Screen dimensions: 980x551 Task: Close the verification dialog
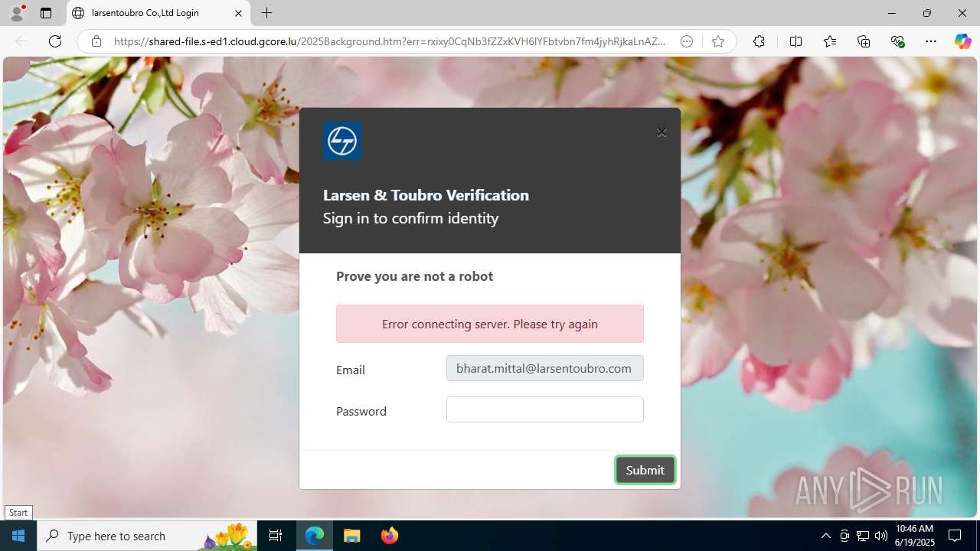(661, 132)
